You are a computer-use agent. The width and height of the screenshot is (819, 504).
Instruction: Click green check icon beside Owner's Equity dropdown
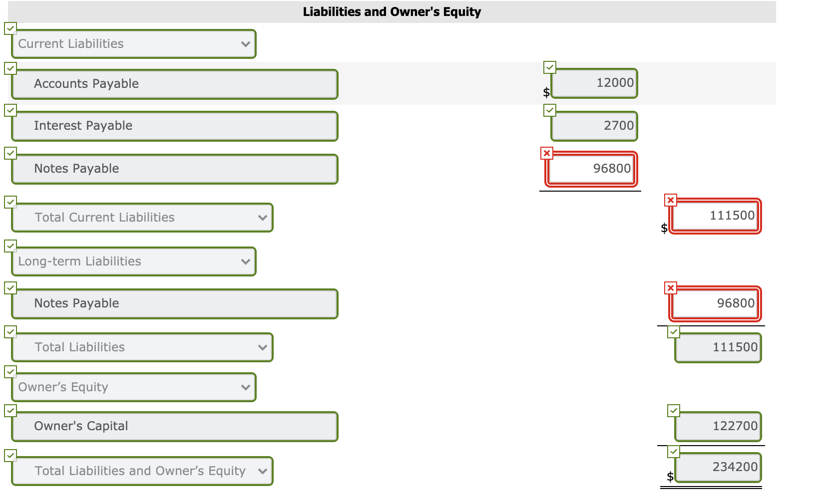coord(10,371)
